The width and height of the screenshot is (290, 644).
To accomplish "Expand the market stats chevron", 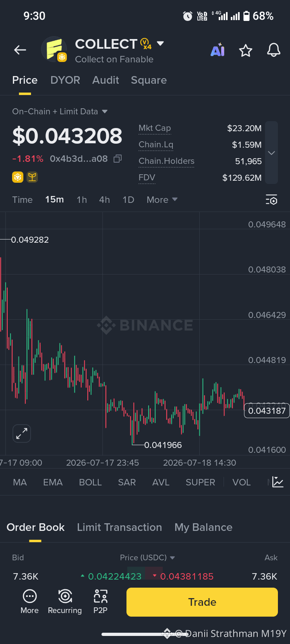I will coord(271,153).
